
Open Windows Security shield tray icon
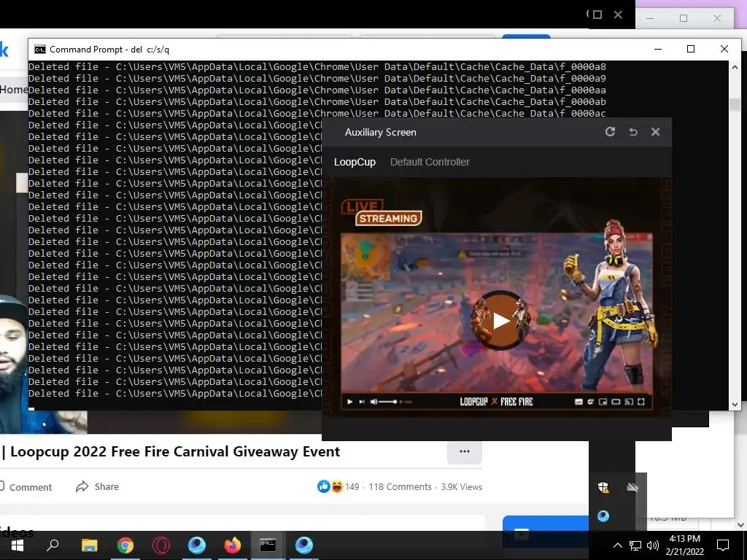[x=603, y=487]
